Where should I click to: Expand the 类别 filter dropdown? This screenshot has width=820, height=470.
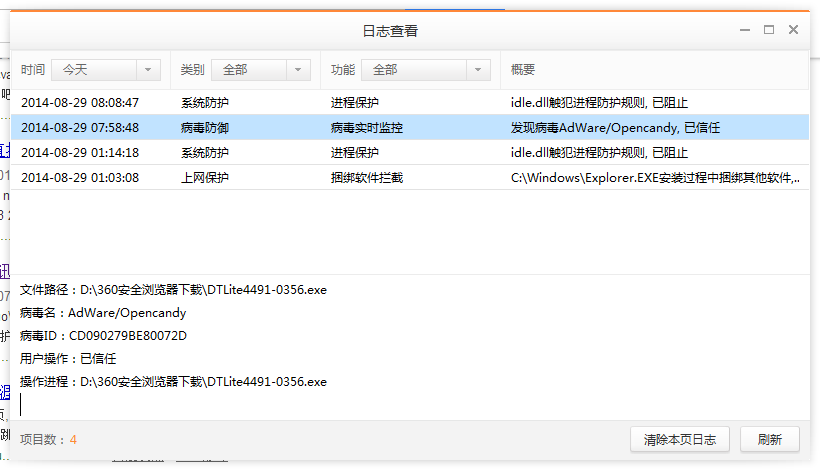click(260, 70)
